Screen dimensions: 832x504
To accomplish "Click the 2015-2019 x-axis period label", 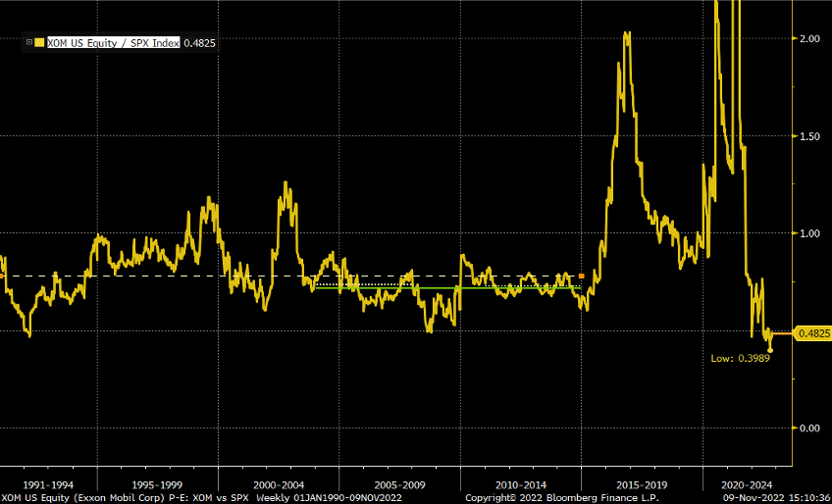I will (x=642, y=485).
